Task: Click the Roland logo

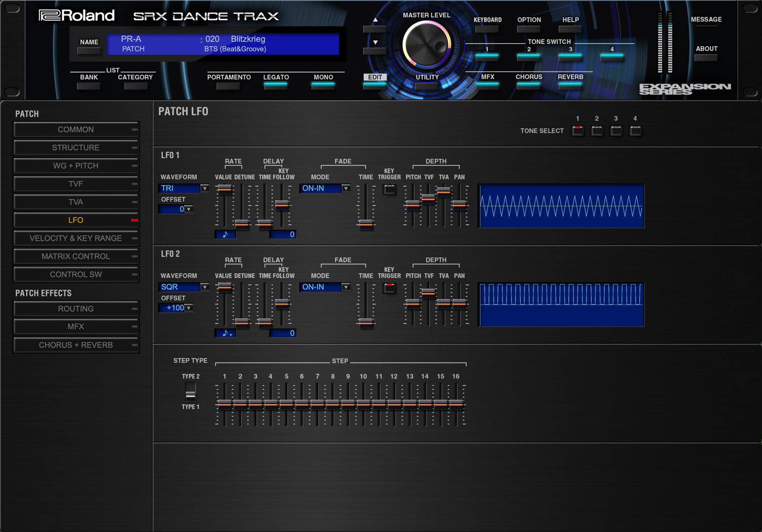Action: click(77, 16)
